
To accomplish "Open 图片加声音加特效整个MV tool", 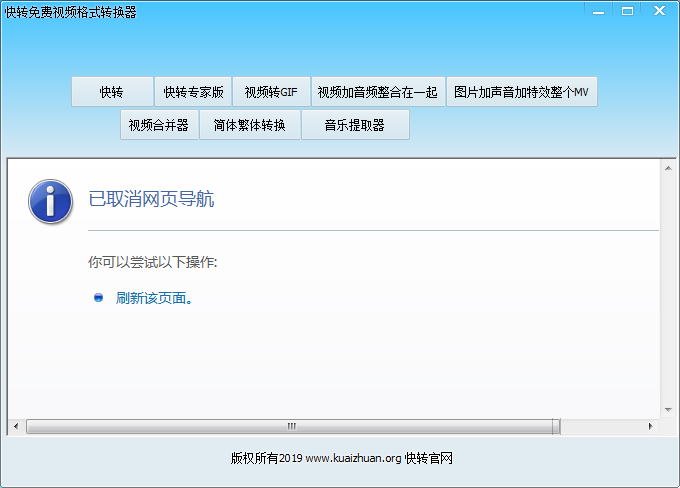I will [522, 92].
